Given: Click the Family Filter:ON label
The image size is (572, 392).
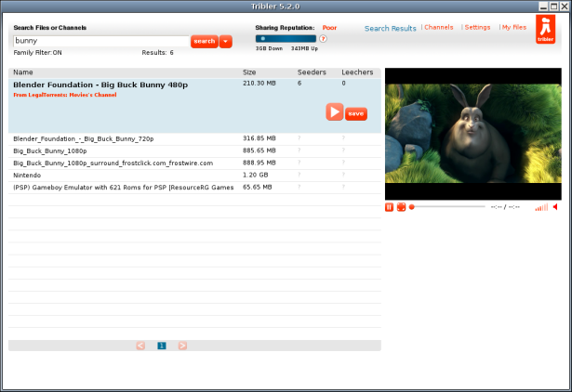Looking at the screenshot, I should [37, 52].
